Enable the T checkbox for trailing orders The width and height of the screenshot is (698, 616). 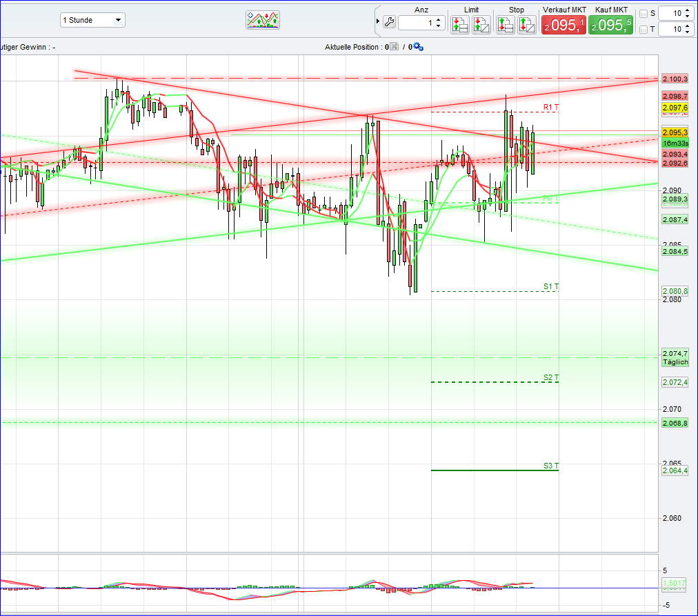click(x=644, y=29)
